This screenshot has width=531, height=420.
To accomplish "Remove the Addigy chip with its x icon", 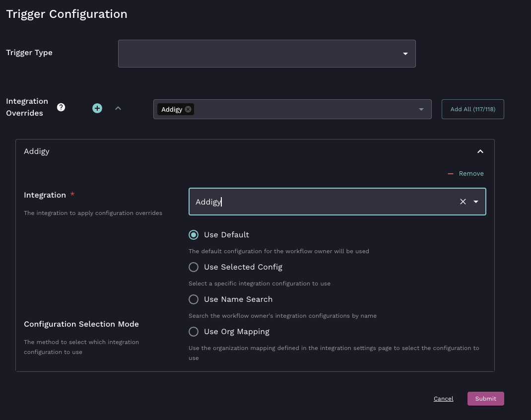I will 188,109.
